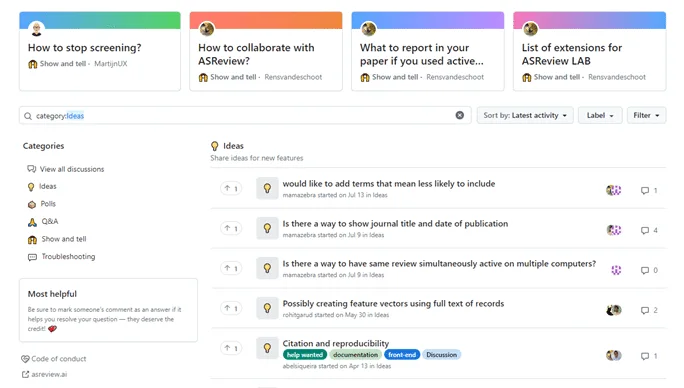Click the 'Share ideas for new features' text

pos(256,158)
